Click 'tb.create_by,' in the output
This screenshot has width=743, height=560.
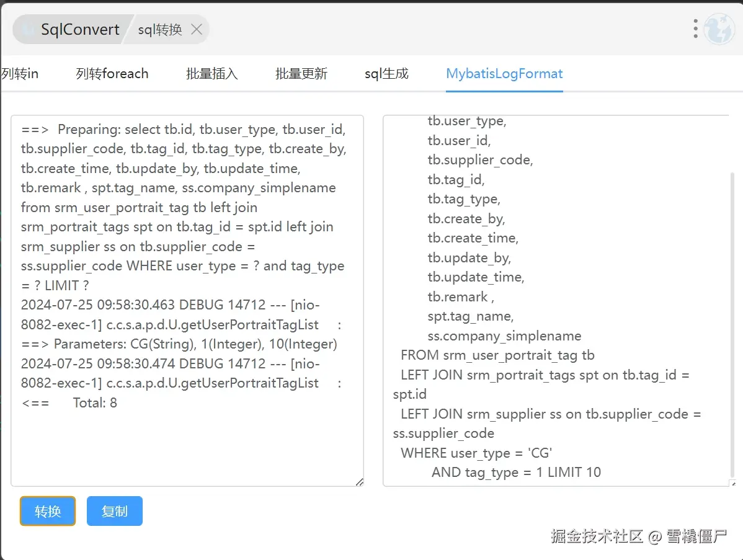[x=466, y=218]
